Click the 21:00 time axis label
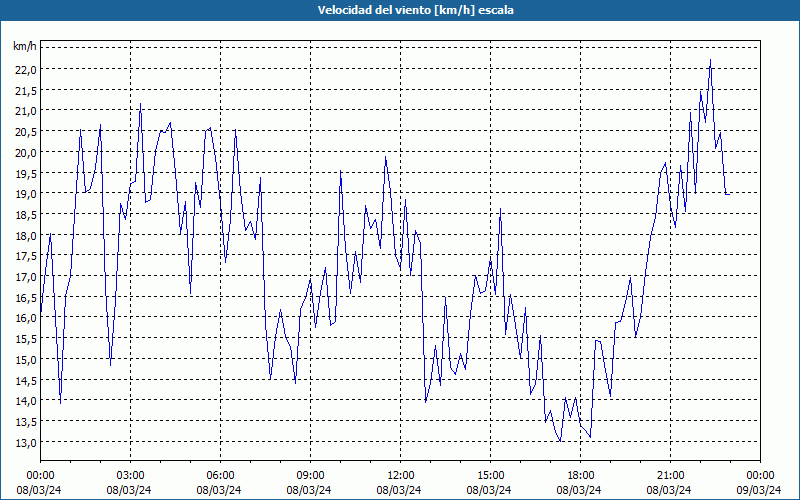Image resolution: width=800 pixels, height=500 pixels. (670, 476)
